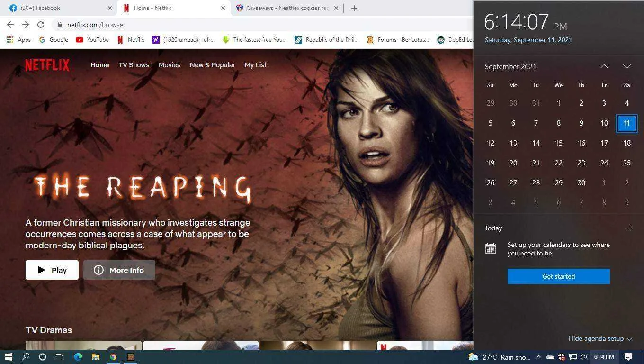Close the Home - Netflix tab
This screenshot has width=644, height=364.
tap(223, 8)
